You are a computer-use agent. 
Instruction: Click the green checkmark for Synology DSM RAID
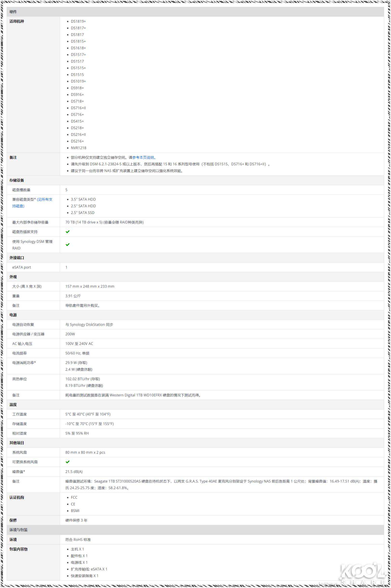click(x=67, y=245)
